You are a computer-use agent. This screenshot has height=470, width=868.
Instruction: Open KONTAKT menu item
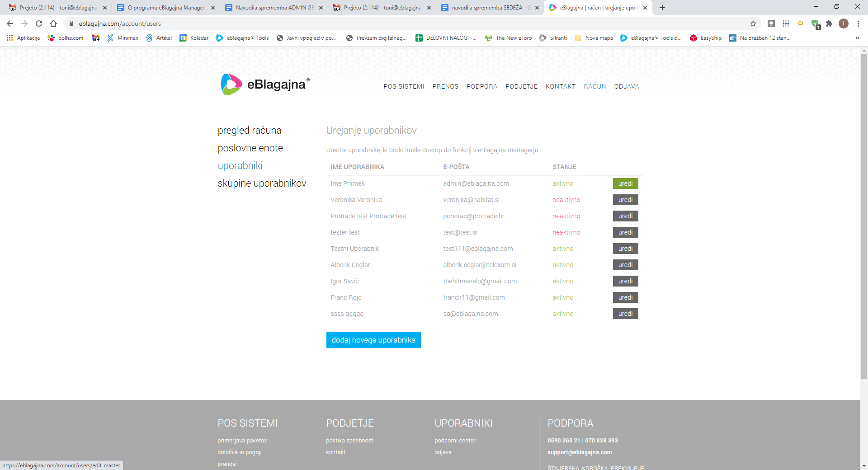(561, 86)
